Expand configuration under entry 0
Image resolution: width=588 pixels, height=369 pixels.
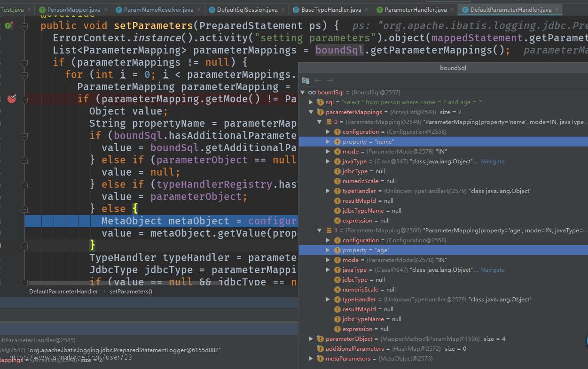(x=328, y=132)
